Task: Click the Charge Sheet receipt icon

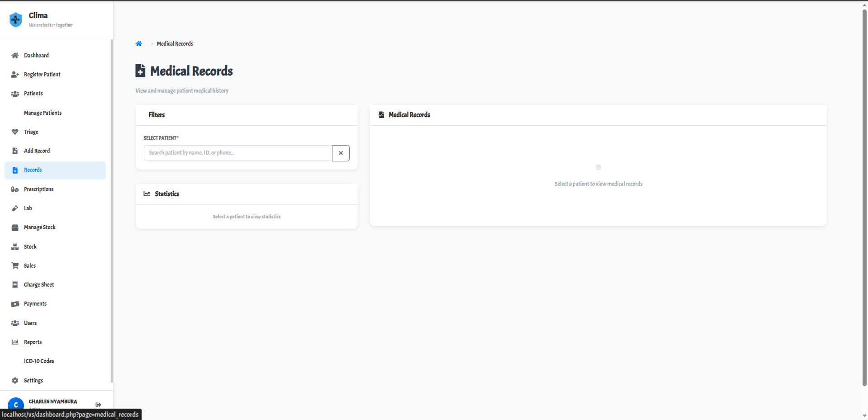Action: (15, 285)
